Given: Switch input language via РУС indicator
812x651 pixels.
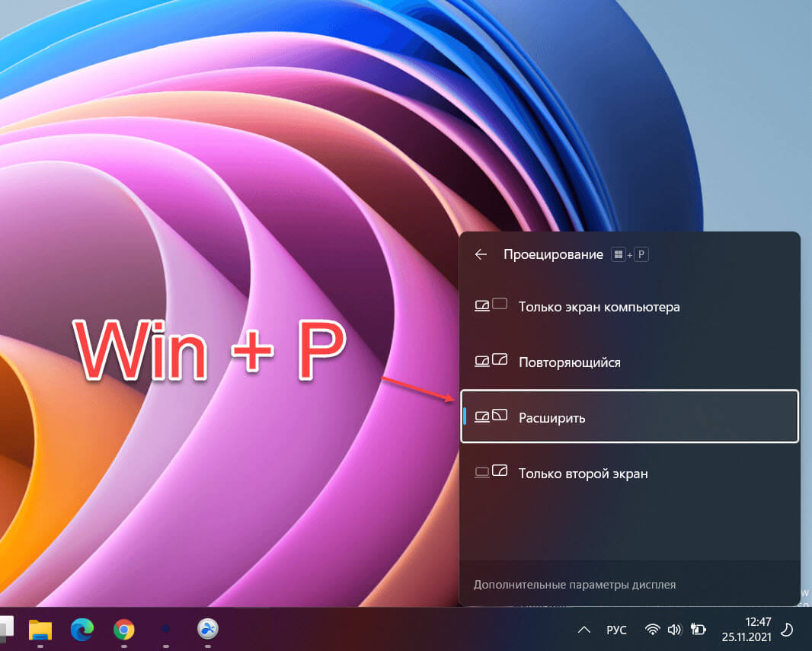Looking at the screenshot, I should click(x=616, y=630).
